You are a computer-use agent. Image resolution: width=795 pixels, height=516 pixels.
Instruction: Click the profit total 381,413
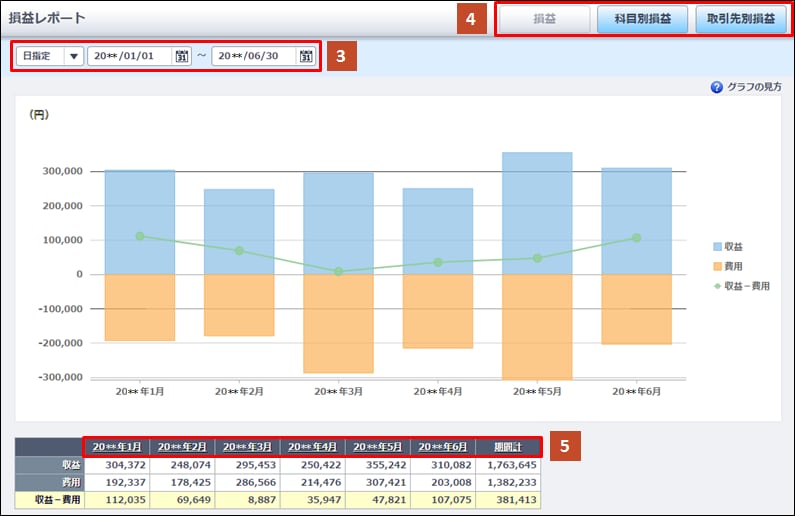[x=508, y=500]
